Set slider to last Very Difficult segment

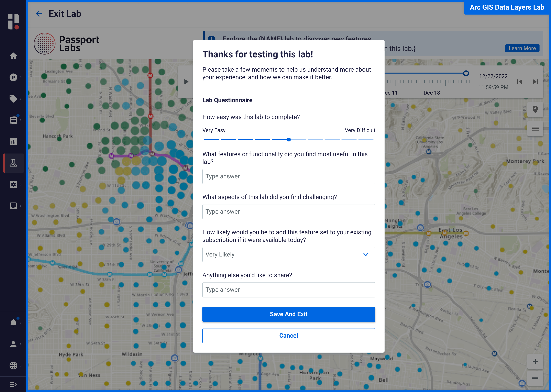[366, 140]
